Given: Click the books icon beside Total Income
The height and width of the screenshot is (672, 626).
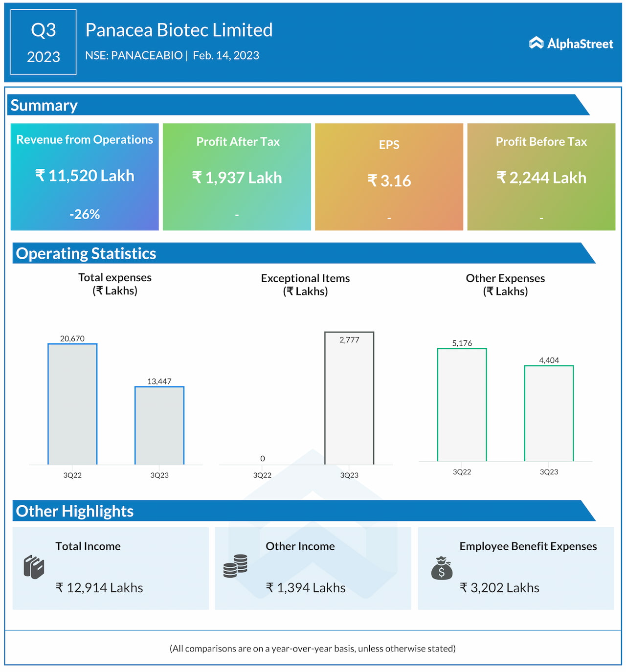Looking at the screenshot, I should 34,567.
